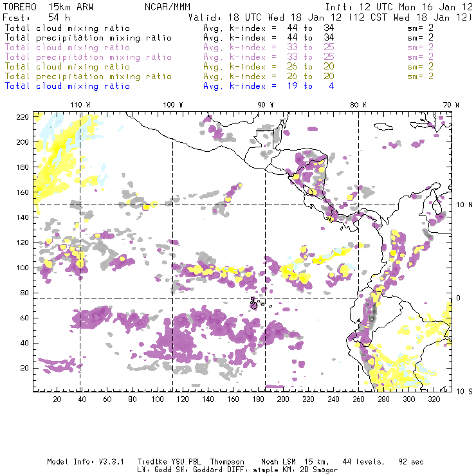Image resolution: width=476 pixels, height=476 pixels.
Task: Click the 'Valid: 18 UTC Wed 18 Jan 12' text
Action: point(265,17)
